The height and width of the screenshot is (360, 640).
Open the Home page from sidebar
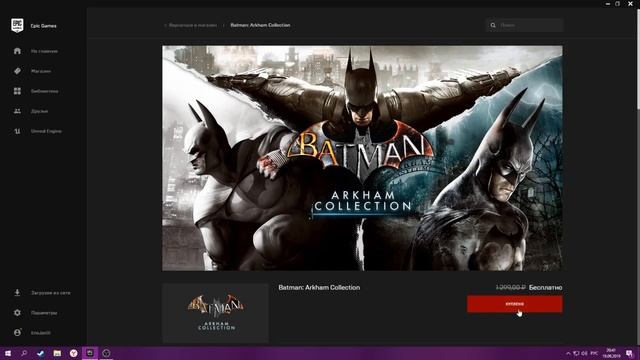[x=36, y=51]
